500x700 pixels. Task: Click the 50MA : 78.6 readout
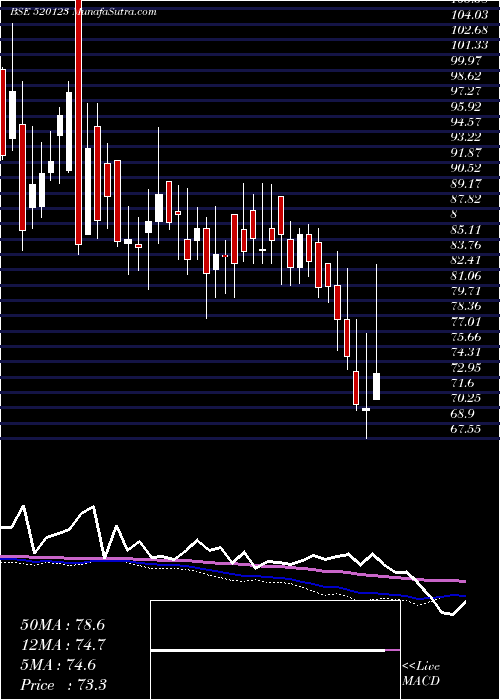[62, 624]
